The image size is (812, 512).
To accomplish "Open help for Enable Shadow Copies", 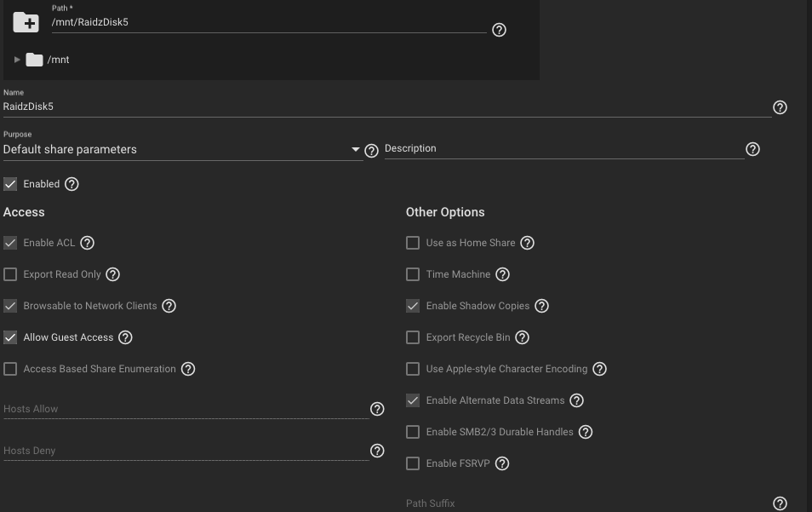I will [x=541, y=306].
